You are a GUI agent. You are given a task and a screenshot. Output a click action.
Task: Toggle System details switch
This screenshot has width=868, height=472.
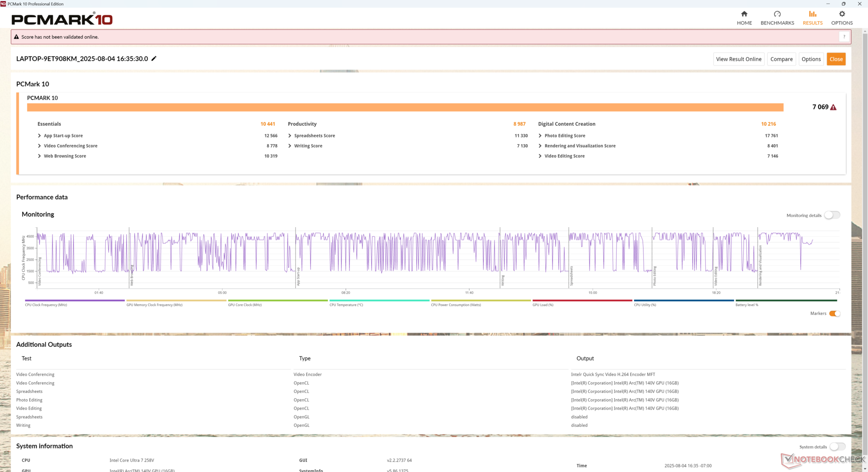837,447
